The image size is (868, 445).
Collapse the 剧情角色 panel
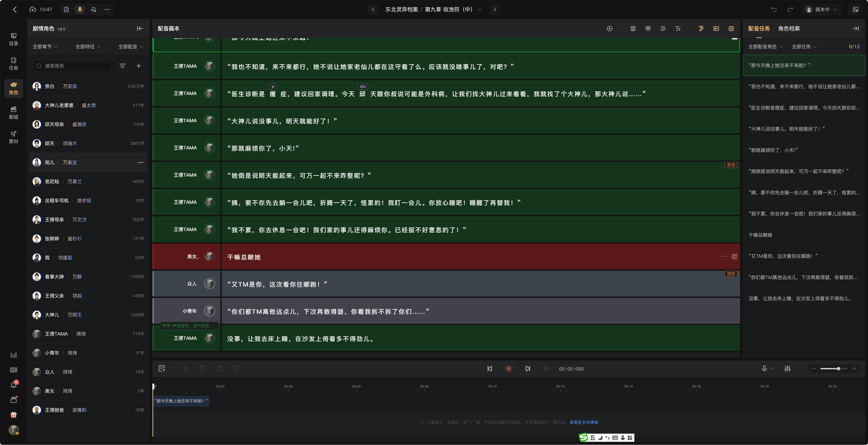pyautogui.click(x=140, y=29)
